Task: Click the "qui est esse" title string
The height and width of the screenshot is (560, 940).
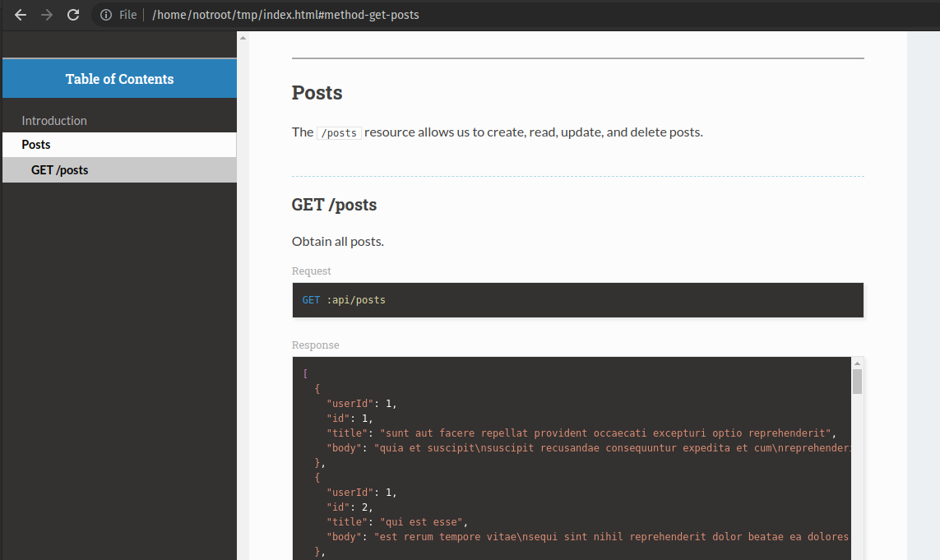Action: coord(423,521)
